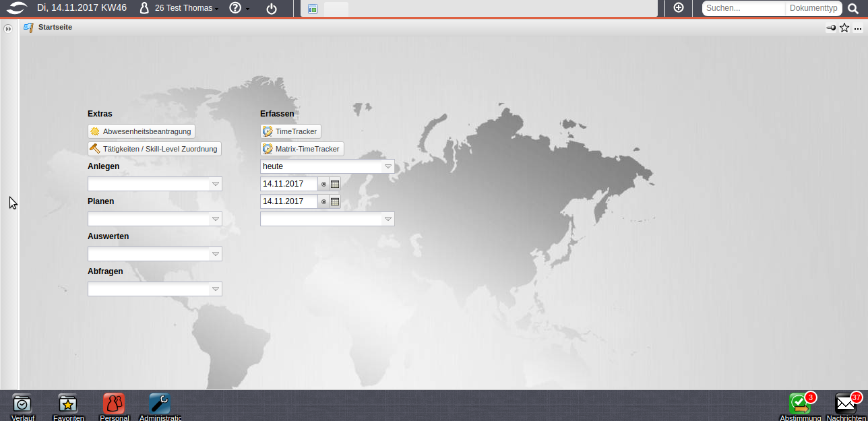This screenshot has height=425, width=868.
Task: Open Abstimmung with 3 notifications
Action: (x=800, y=404)
